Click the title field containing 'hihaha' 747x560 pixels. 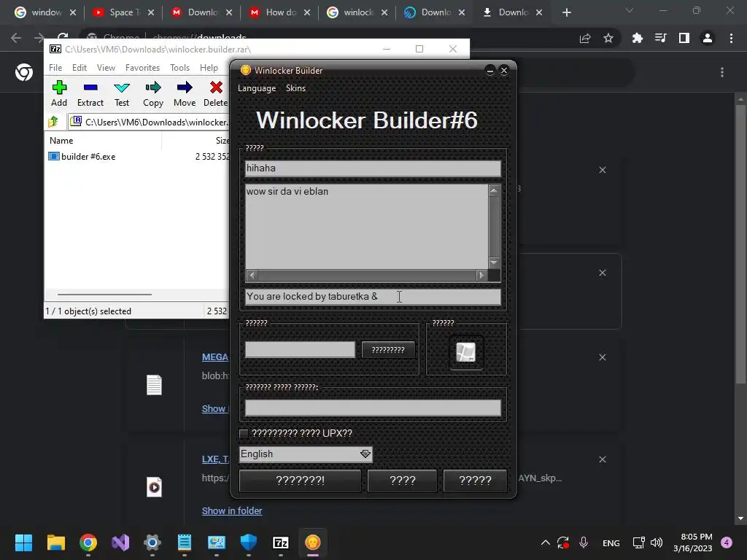coord(373,168)
